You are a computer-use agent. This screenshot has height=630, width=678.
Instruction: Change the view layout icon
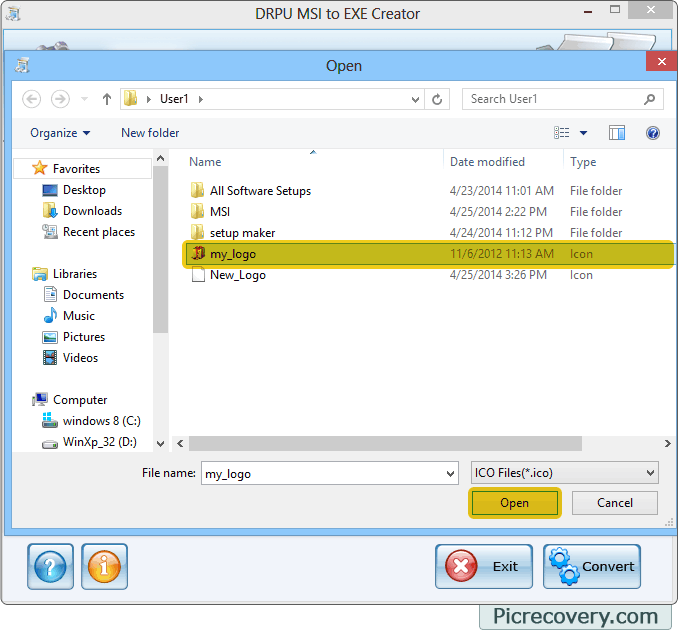(x=562, y=132)
